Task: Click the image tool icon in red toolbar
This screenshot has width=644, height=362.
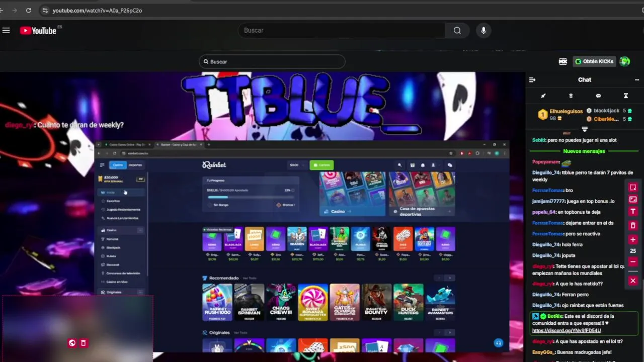Action: click(633, 200)
